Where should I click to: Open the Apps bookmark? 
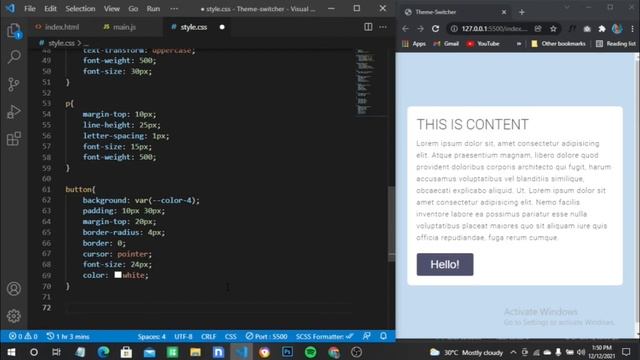click(414, 44)
